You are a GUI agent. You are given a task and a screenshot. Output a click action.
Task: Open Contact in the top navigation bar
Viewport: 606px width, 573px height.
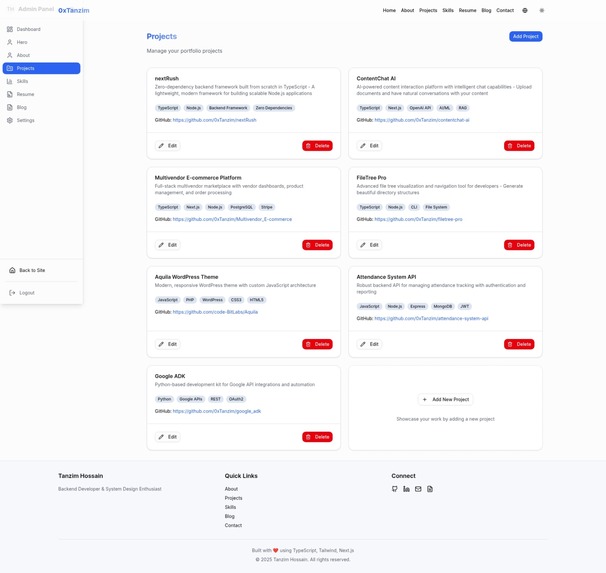tap(505, 10)
